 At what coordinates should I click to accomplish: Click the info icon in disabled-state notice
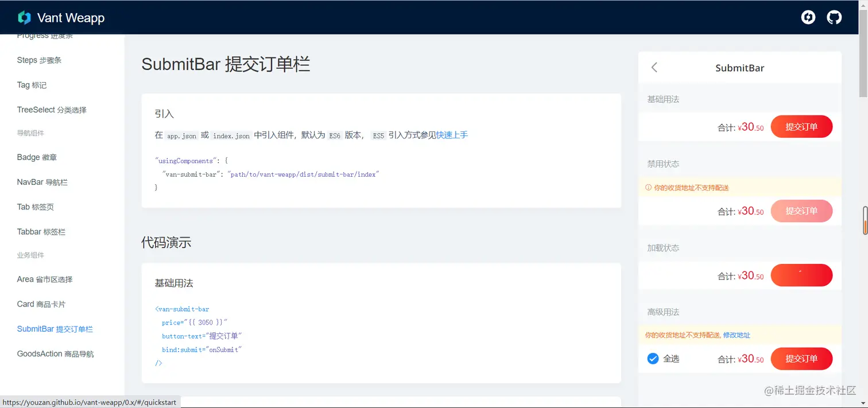pyautogui.click(x=649, y=188)
